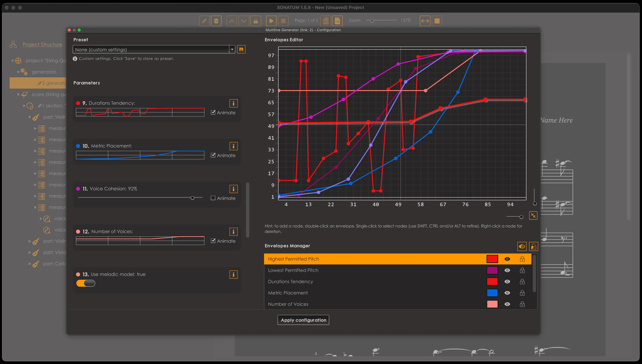This screenshot has height=364, width=642.
Task: Open info for Voice Cohesion parameter
Action: tap(233, 189)
